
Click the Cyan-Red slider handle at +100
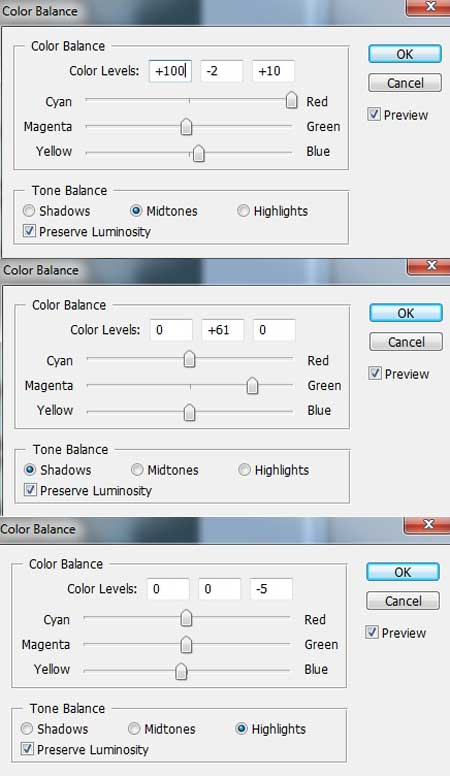292,100
